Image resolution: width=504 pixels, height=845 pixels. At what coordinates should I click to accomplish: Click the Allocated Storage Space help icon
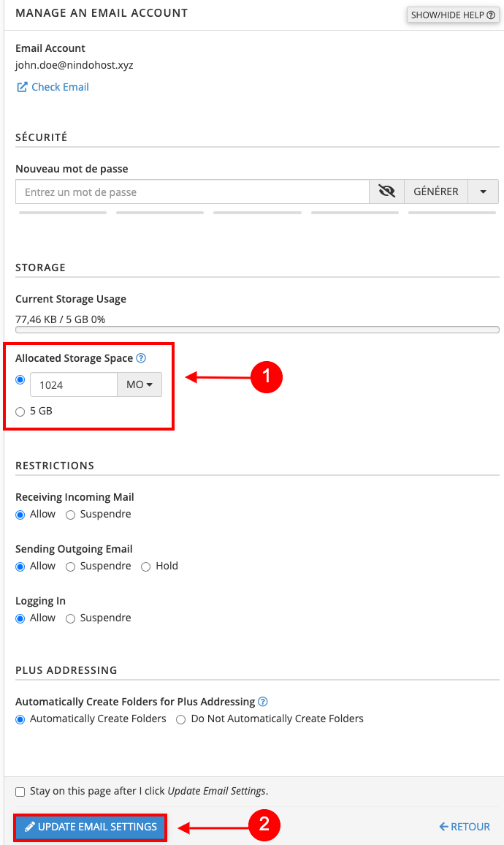pos(141,358)
